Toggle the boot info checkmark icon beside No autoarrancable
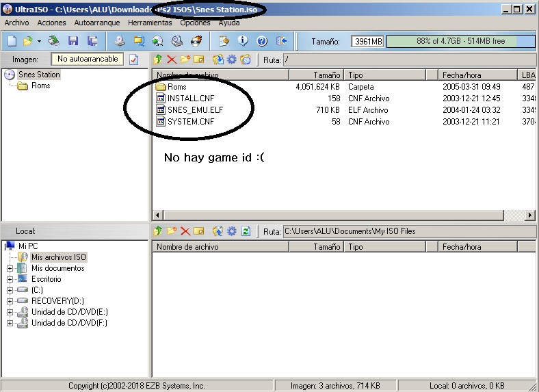 [x=134, y=60]
